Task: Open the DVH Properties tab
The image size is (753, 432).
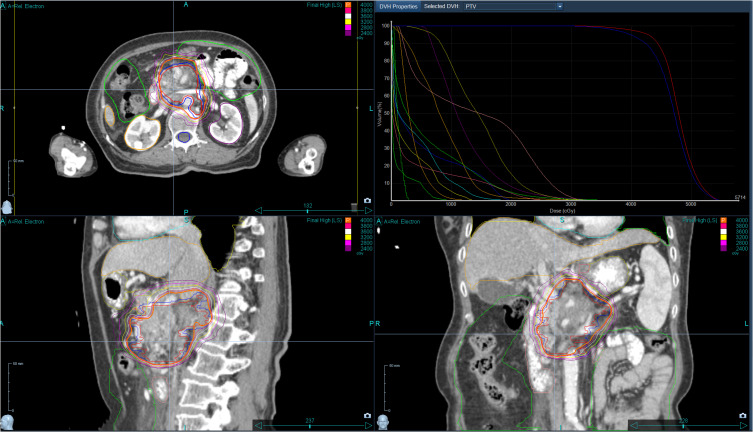Action: coord(396,6)
